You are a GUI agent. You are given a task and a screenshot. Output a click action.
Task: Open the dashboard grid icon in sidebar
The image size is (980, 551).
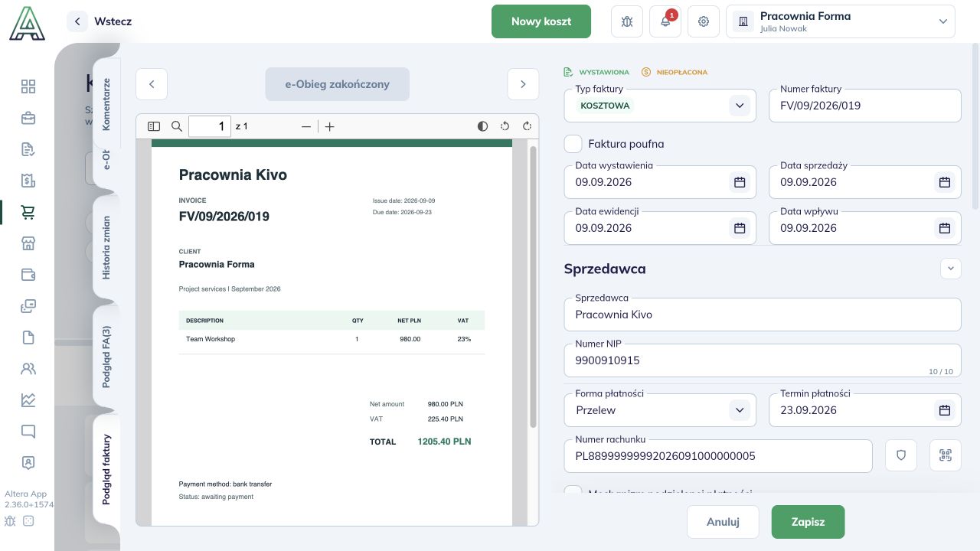click(28, 86)
